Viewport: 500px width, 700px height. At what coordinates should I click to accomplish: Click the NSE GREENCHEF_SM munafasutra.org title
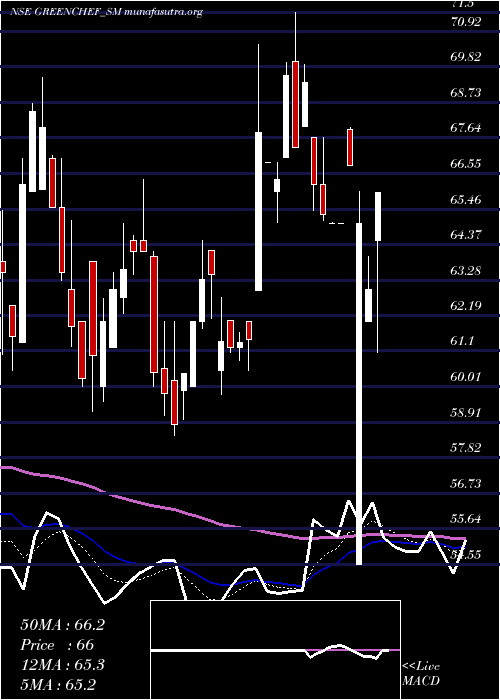(107, 12)
